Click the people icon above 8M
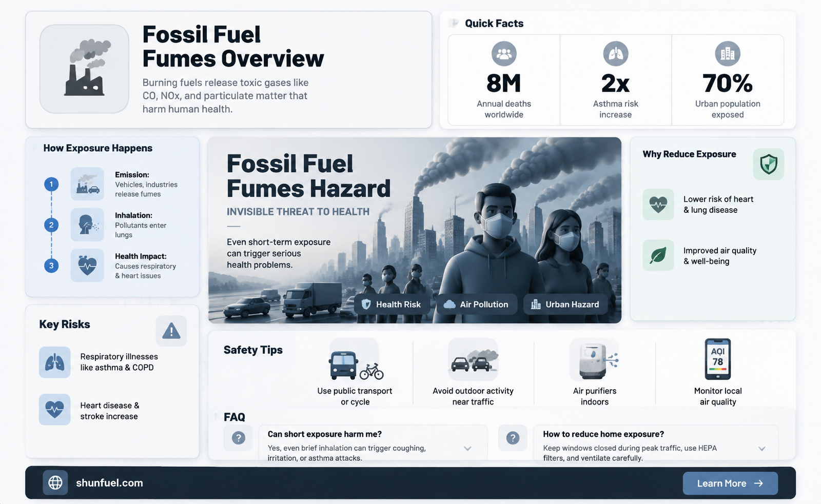 click(x=504, y=54)
